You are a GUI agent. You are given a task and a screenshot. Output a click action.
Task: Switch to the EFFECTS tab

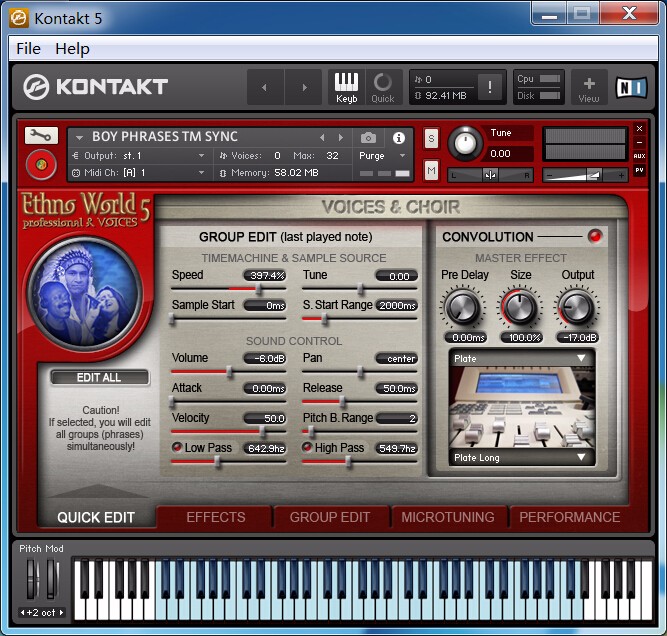(x=215, y=517)
